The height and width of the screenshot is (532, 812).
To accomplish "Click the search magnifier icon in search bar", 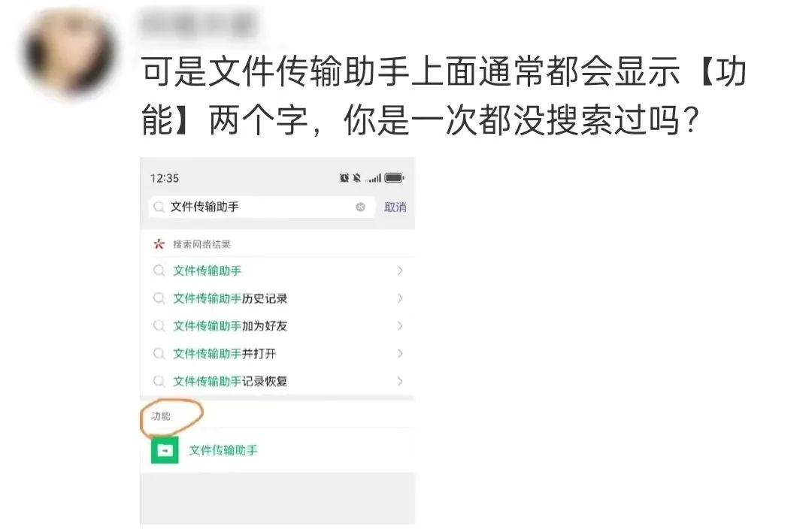I will (159, 207).
